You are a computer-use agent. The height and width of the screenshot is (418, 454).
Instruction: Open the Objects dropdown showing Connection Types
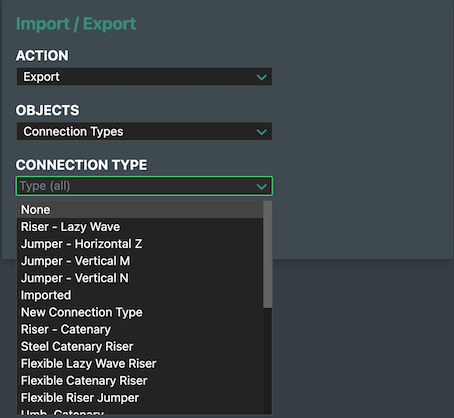tap(144, 131)
